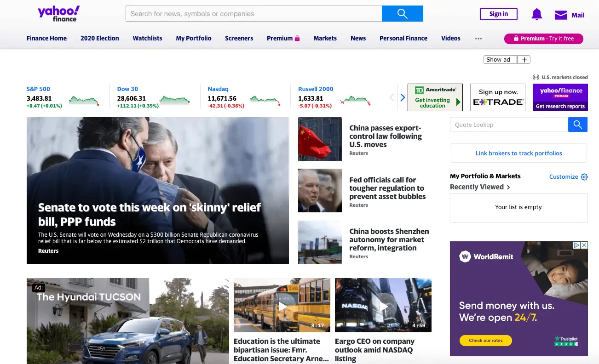Open Education is the ultimate bipartisan issue title

tap(281, 350)
